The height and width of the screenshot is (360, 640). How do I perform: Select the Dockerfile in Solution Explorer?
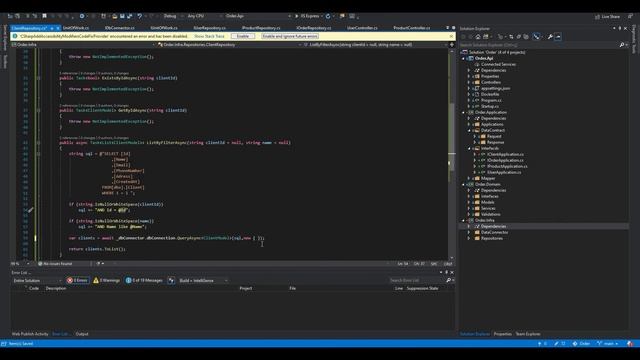[x=490, y=94]
